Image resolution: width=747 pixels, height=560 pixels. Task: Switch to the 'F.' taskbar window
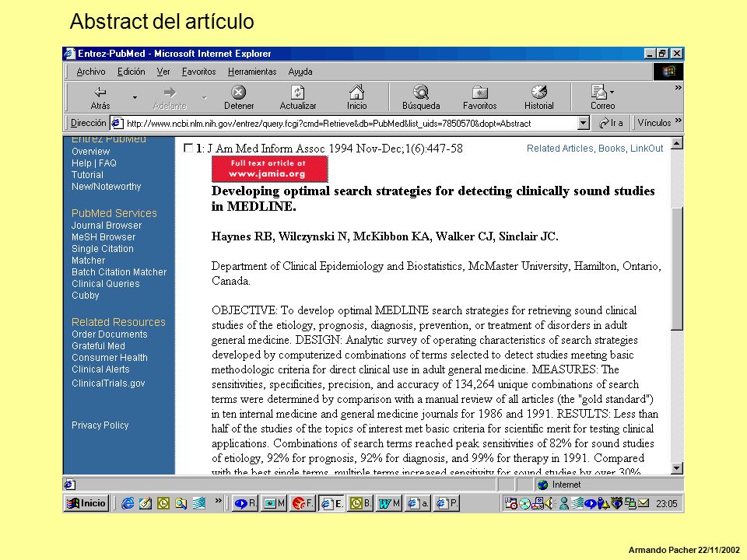pyautogui.click(x=302, y=503)
